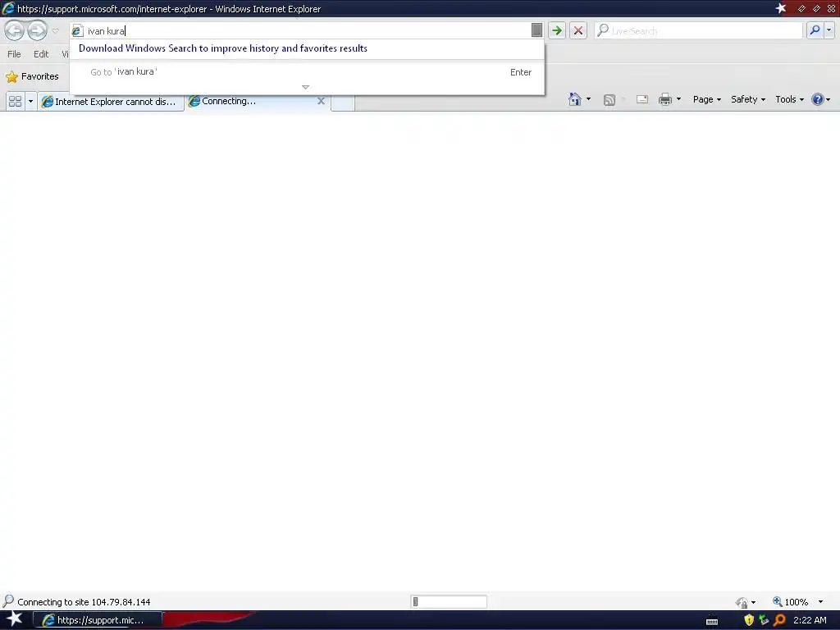Screen dimensions: 840x630
Task: Click the New Tab button
Action: pyautogui.click(x=343, y=103)
